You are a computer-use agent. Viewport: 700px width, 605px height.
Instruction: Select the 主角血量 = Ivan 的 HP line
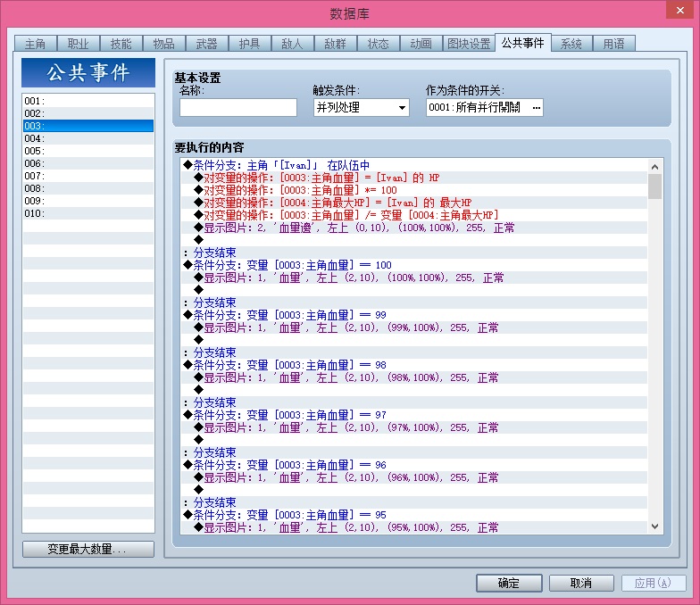(414, 178)
